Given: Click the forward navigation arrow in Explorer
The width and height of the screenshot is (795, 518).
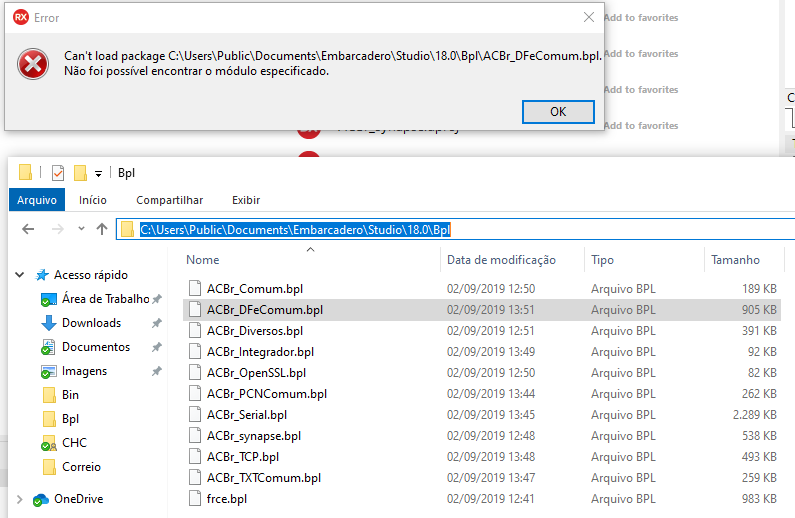Looking at the screenshot, I should click(58, 229).
